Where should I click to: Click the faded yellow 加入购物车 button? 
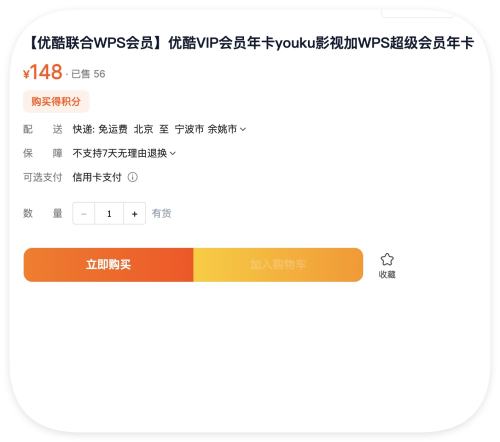(278, 265)
